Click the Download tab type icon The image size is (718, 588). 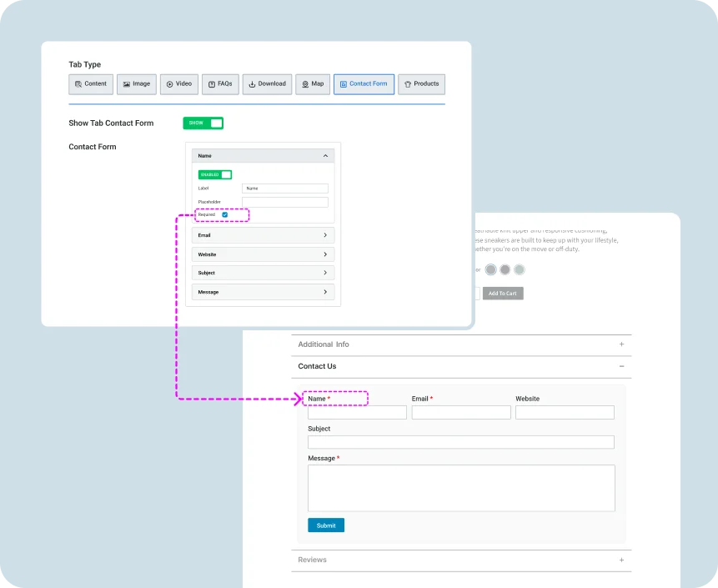pos(253,83)
